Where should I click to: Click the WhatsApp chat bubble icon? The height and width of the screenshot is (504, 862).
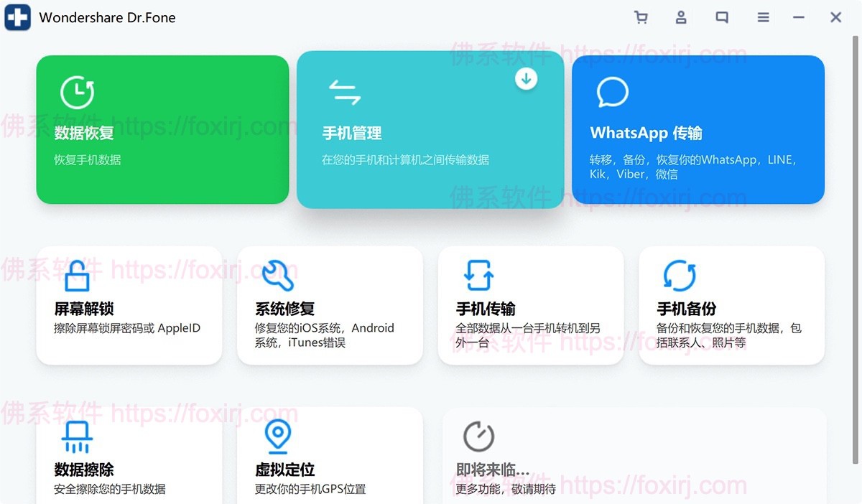pos(612,92)
